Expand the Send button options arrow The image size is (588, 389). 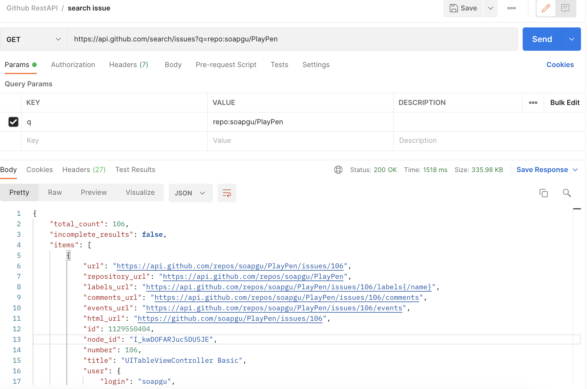pos(572,39)
